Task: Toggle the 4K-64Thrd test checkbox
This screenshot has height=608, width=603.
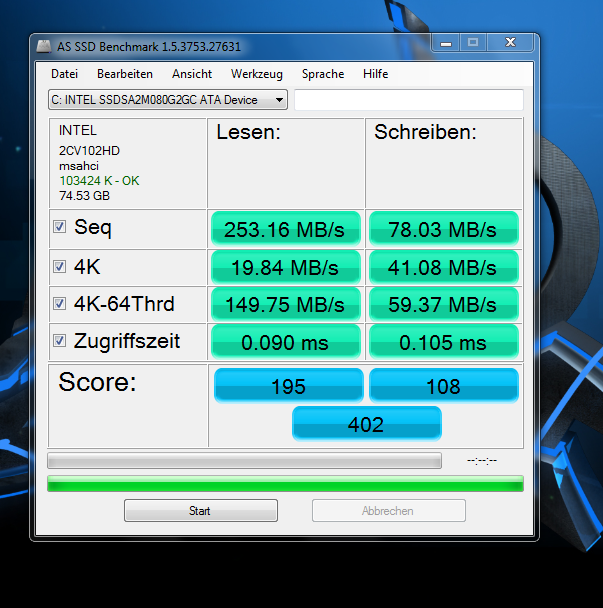Action: click(59, 304)
